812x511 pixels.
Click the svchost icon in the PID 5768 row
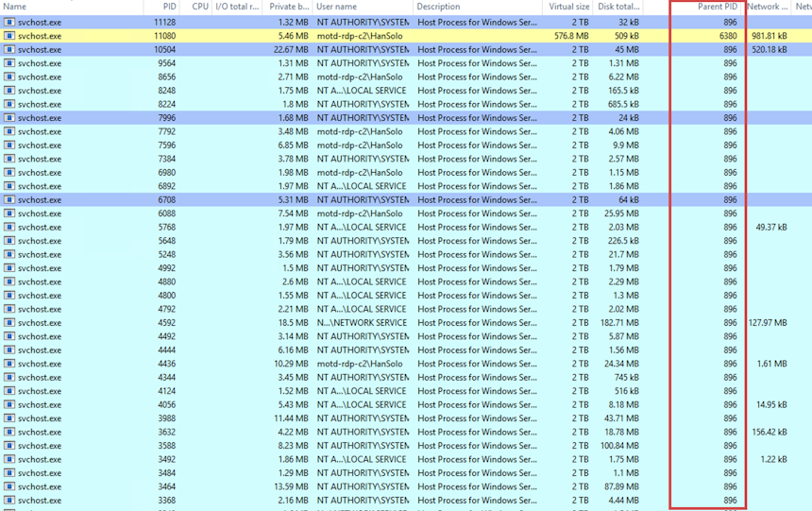pyautogui.click(x=9, y=227)
